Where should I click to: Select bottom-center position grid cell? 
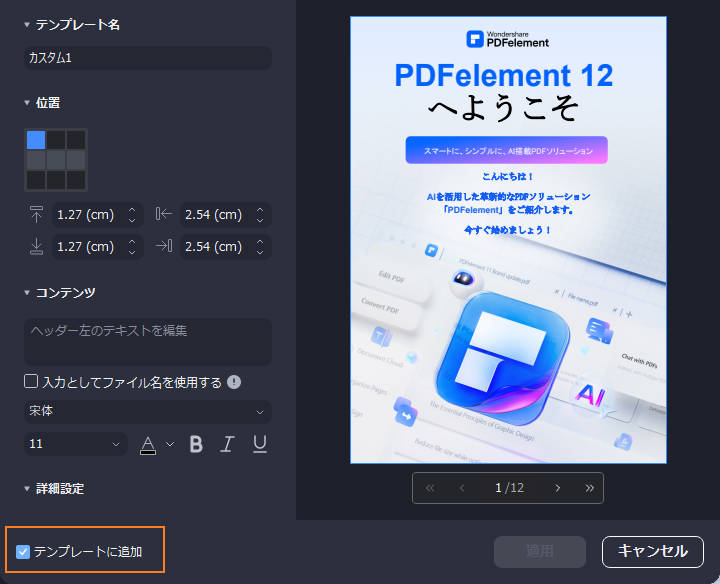pyautogui.click(x=56, y=180)
